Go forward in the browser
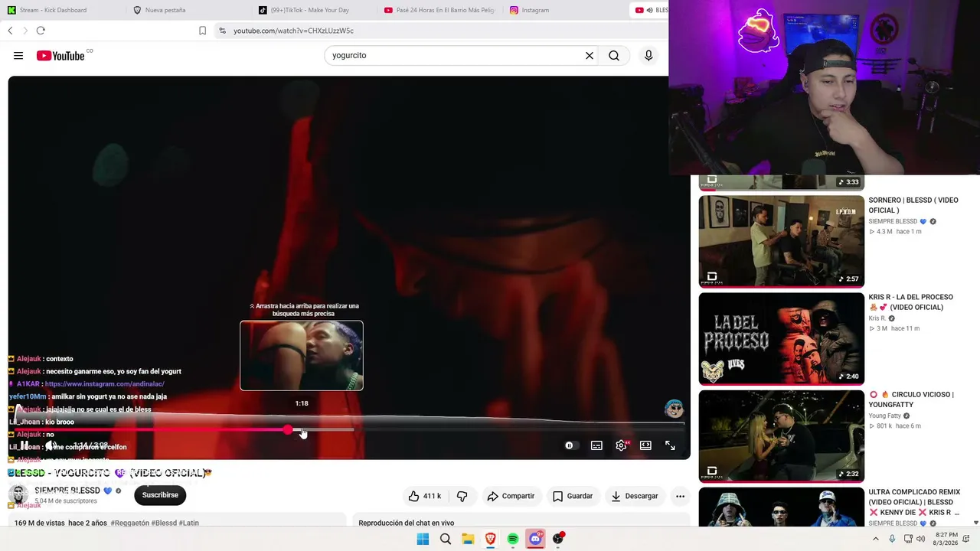Image resolution: width=980 pixels, height=551 pixels. [x=25, y=31]
